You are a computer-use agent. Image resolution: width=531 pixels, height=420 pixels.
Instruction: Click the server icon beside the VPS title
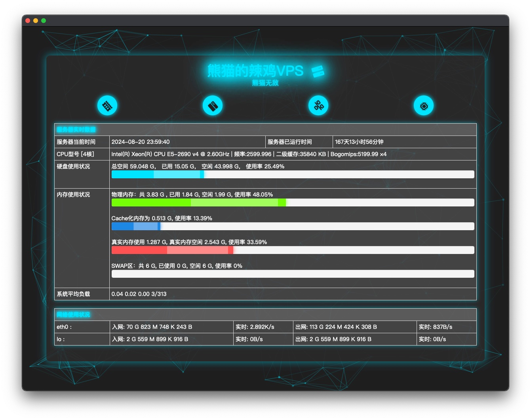318,72
